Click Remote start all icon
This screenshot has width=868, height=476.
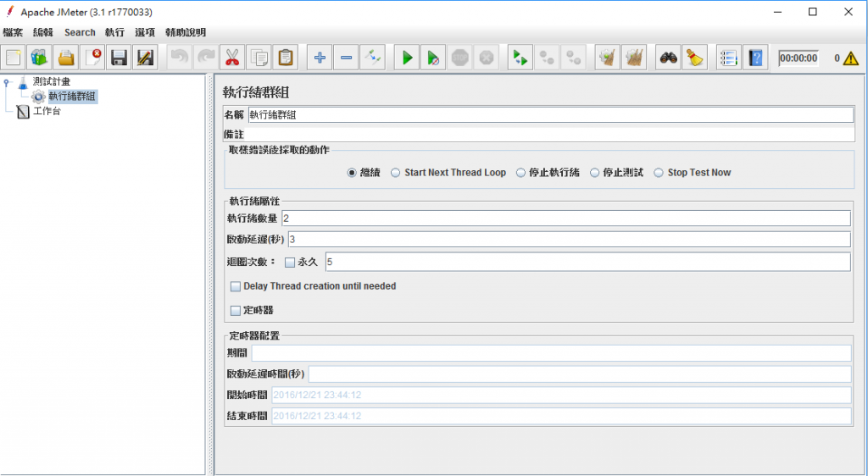pos(520,58)
